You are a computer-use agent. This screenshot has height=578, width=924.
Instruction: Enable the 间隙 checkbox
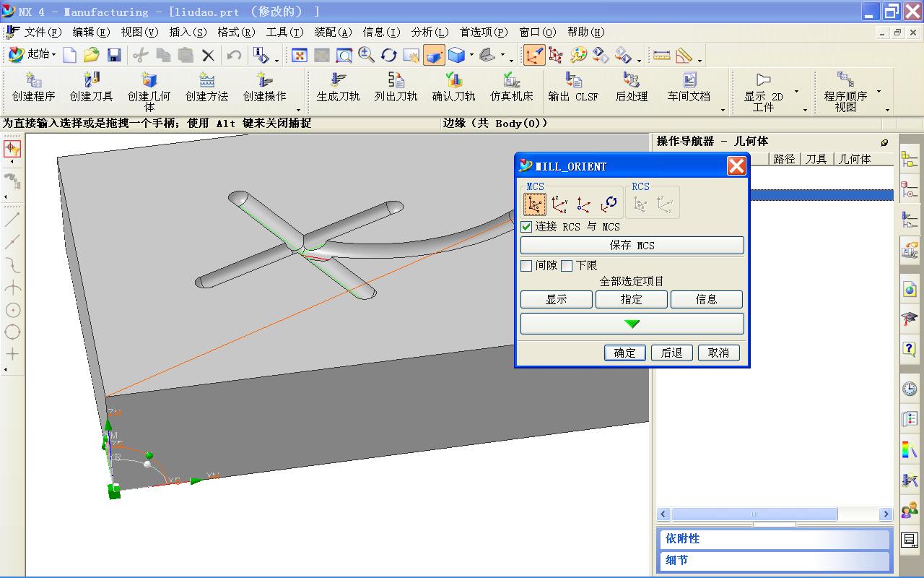click(526, 266)
